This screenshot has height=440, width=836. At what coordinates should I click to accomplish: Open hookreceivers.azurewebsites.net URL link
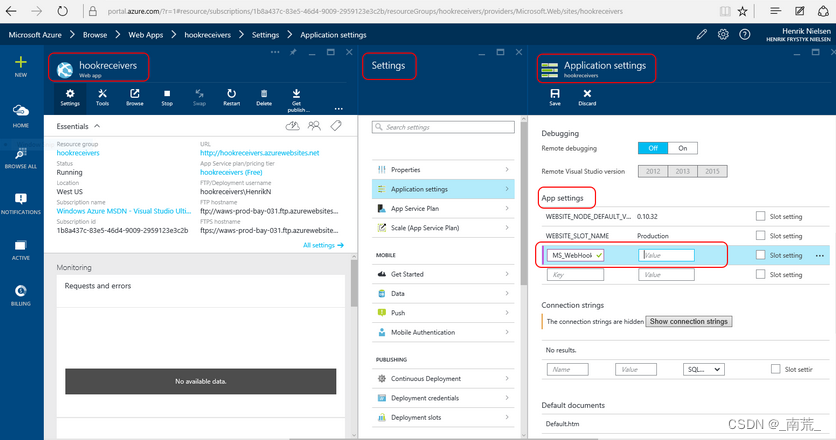coord(260,153)
